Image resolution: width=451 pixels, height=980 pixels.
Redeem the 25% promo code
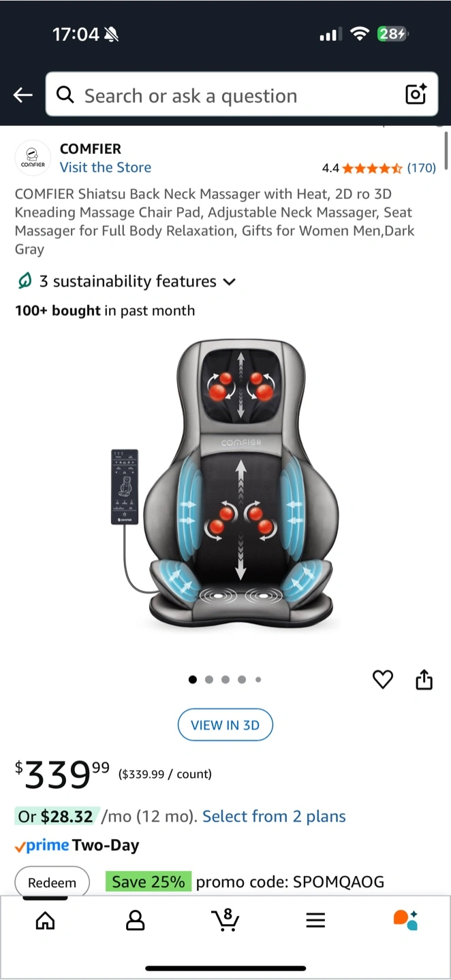[x=52, y=882]
